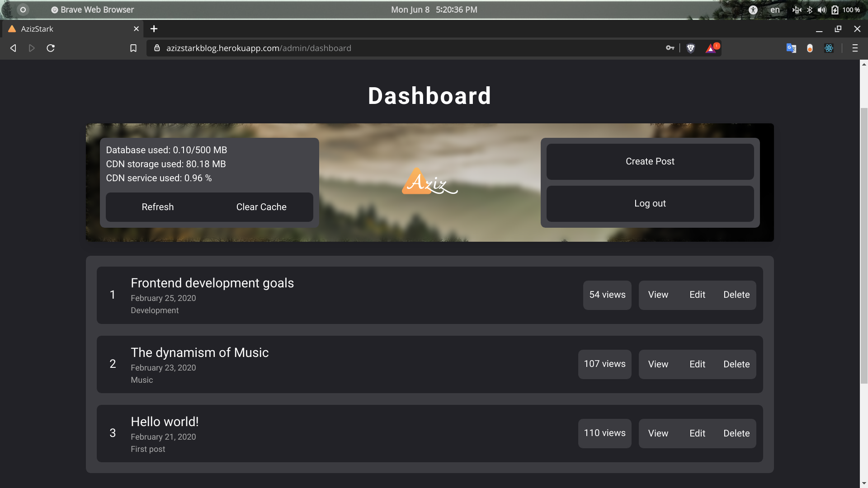
Task: Click the orange extension icon in the toolbar
Action: (x=810, y=48)
